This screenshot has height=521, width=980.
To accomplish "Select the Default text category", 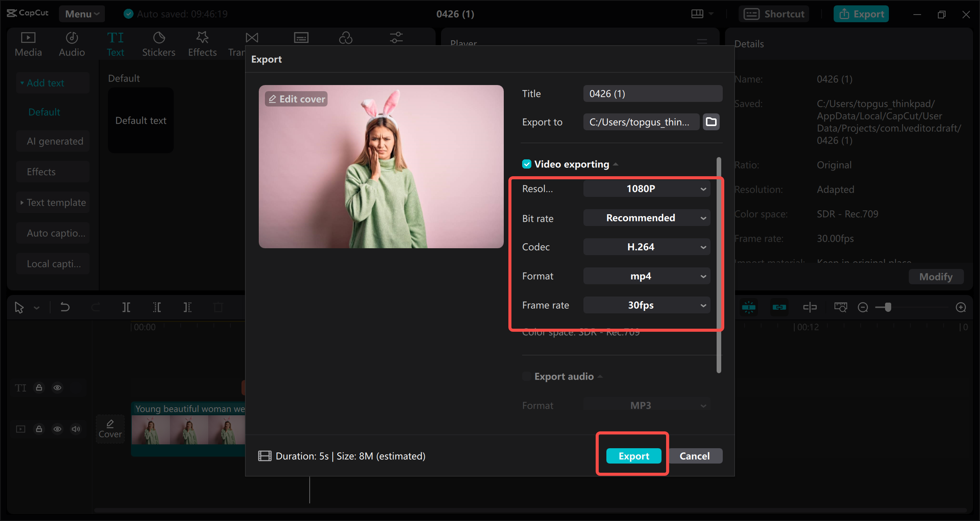I will click(x=44, y=112).
